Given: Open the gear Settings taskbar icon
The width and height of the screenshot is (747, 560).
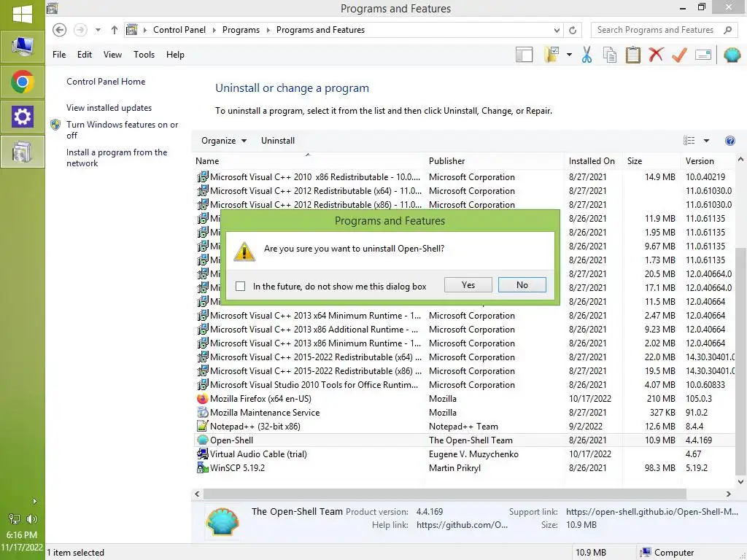Looking at the screenshot, I should pos(23,117).
